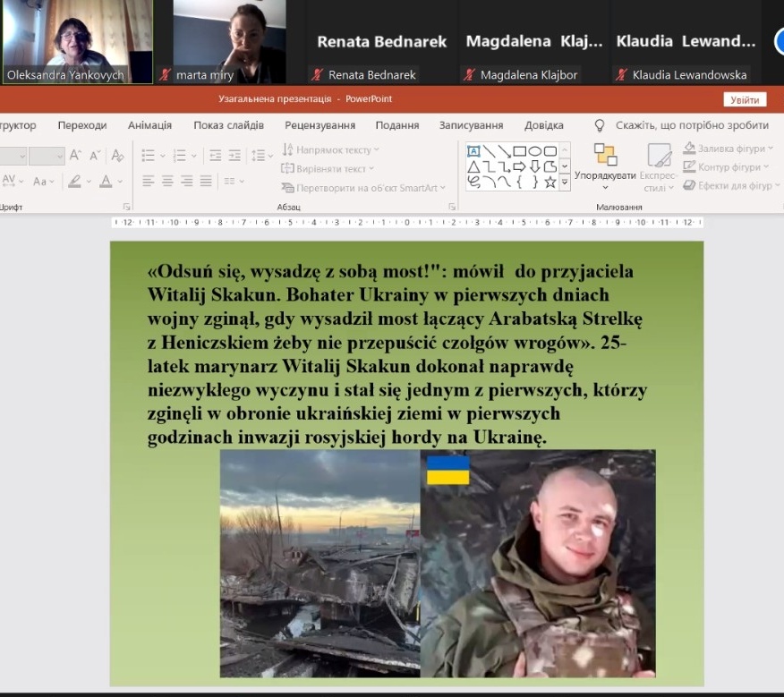784x697 pixels.
Task: Click the Witalij Skakun slide text box
Action: tap(396, 354)
